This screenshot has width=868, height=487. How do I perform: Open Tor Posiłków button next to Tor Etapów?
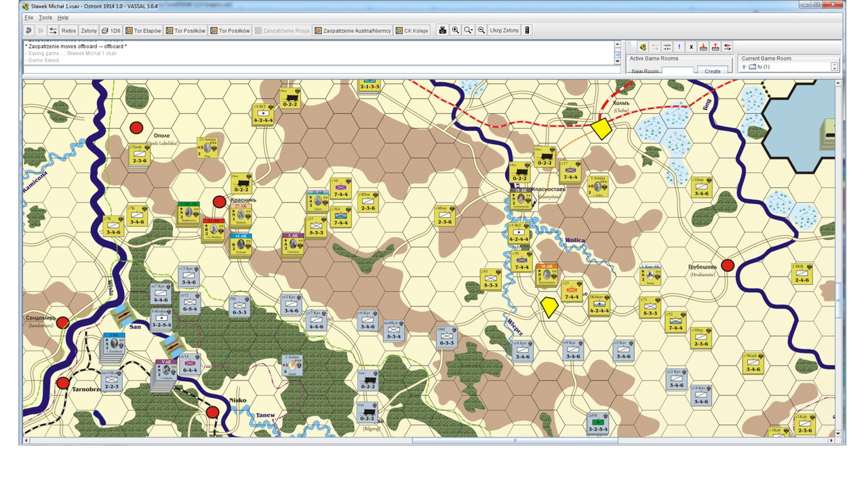coord(186,31)
